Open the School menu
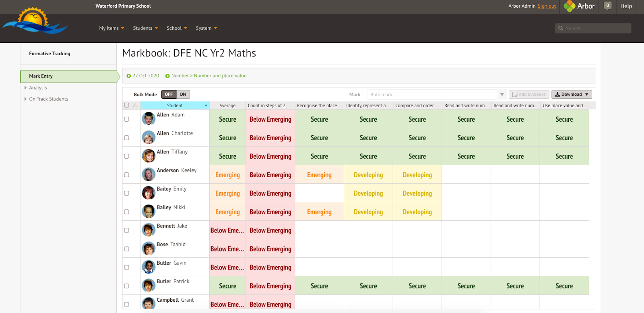Viewport: 644px width, 313px height. click(x=177, y=28)
